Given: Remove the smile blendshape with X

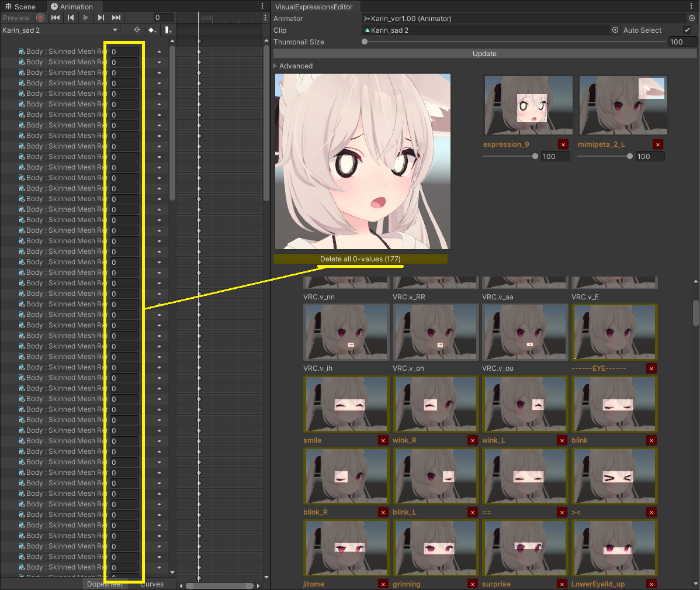Looking at the screenshot, I should pyautogui.click(x=383, y=440).
